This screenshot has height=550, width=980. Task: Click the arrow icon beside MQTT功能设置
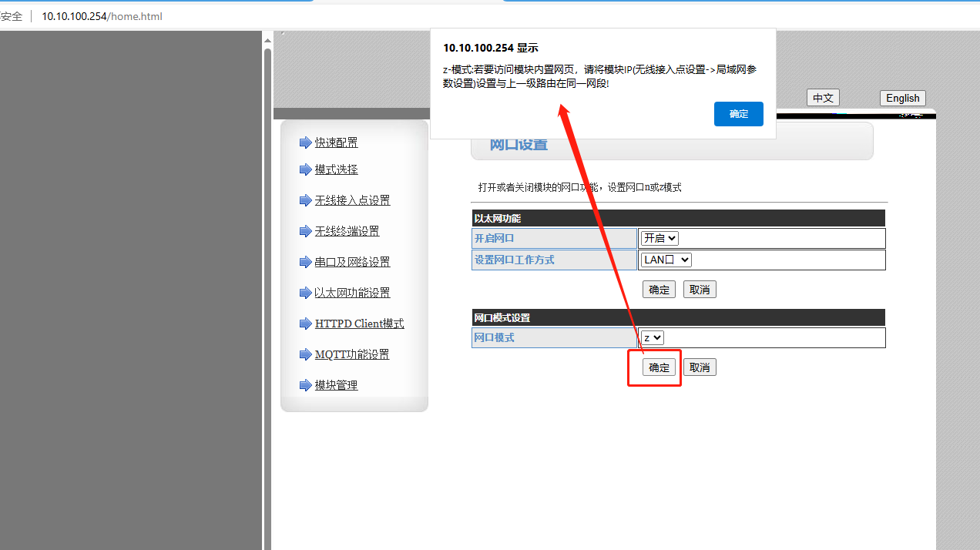click(305, 354)
